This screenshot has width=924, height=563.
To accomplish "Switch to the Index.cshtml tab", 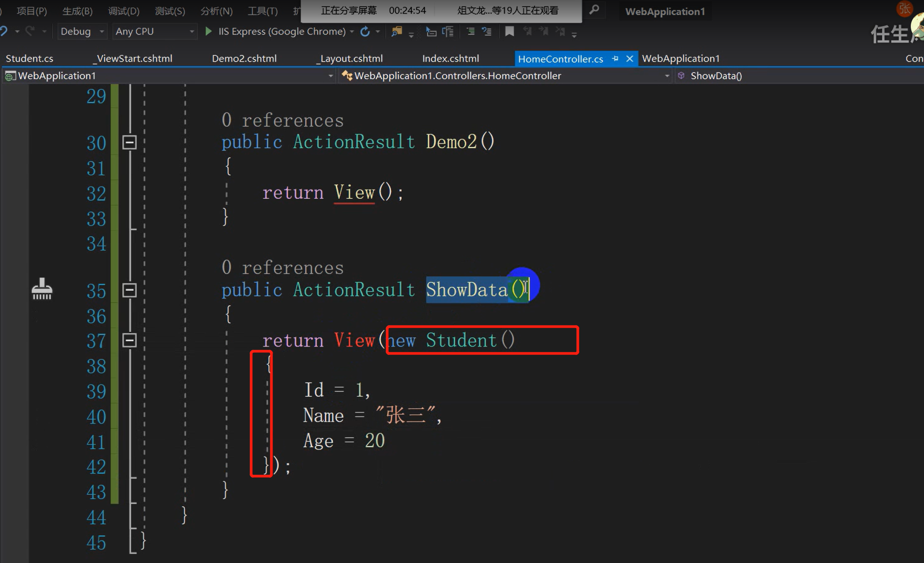I will coord(450,58).
